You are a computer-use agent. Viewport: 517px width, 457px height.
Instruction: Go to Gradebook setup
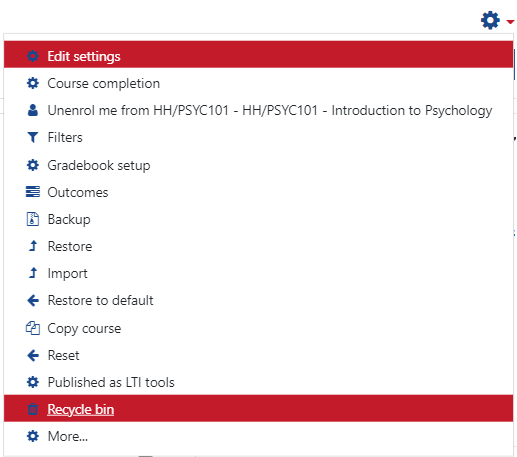point(258,165)
